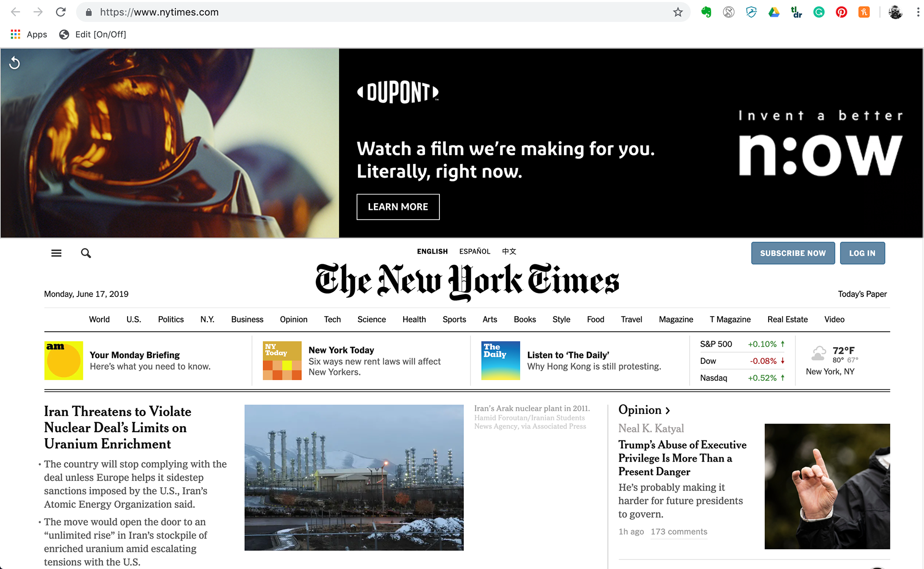Screen dimensions: 924x569
Task: Click the LOG IN button
Action: tap(862, 253)
